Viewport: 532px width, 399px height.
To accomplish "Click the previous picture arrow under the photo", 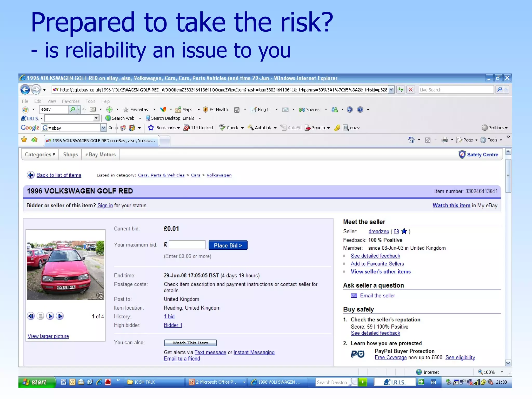I will point(31,316).
